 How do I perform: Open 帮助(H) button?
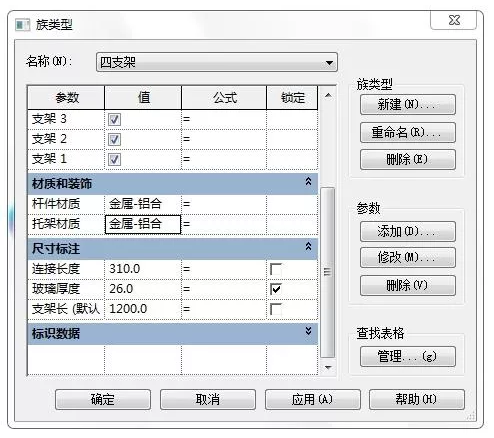(417, 399)
